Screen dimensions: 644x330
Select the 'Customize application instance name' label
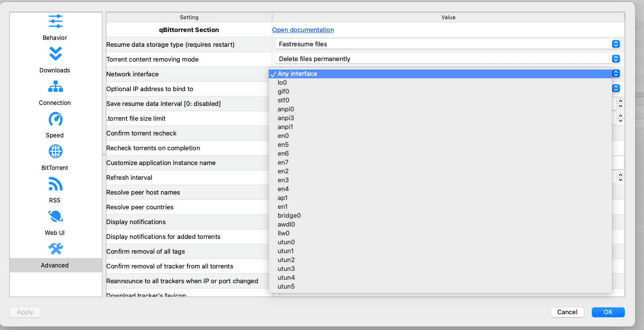tap(161, 163)
